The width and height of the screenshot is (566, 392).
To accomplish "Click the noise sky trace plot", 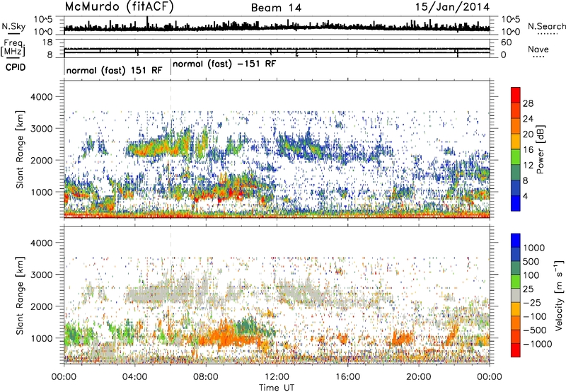I will coord(277,25).
